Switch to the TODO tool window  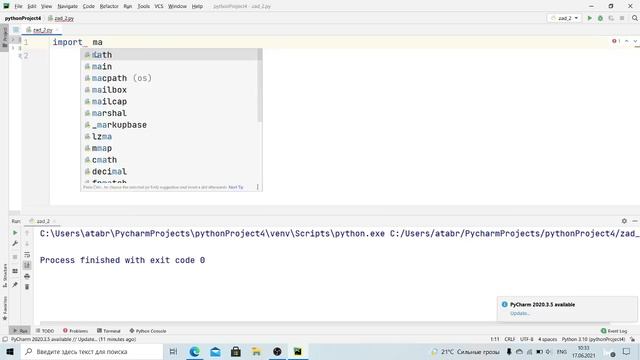pyautogui.click(x=45, y=331)
